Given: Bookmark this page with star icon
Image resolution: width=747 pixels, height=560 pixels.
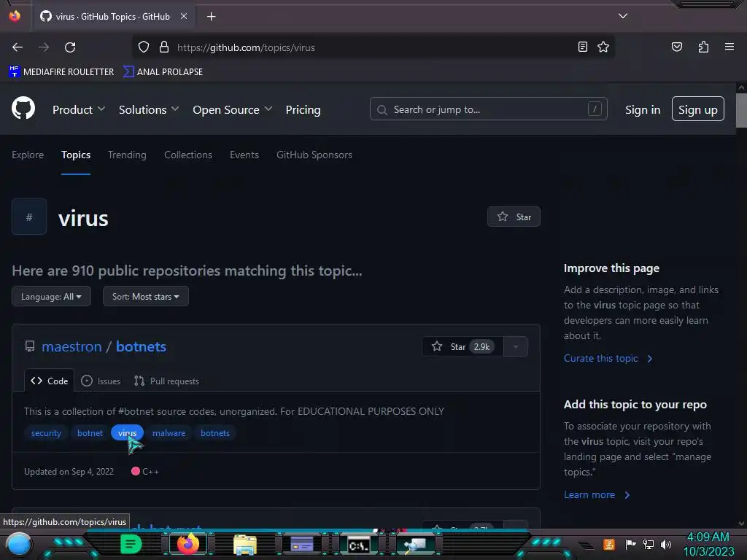Looking at the screenshot, I should (603, 47).
